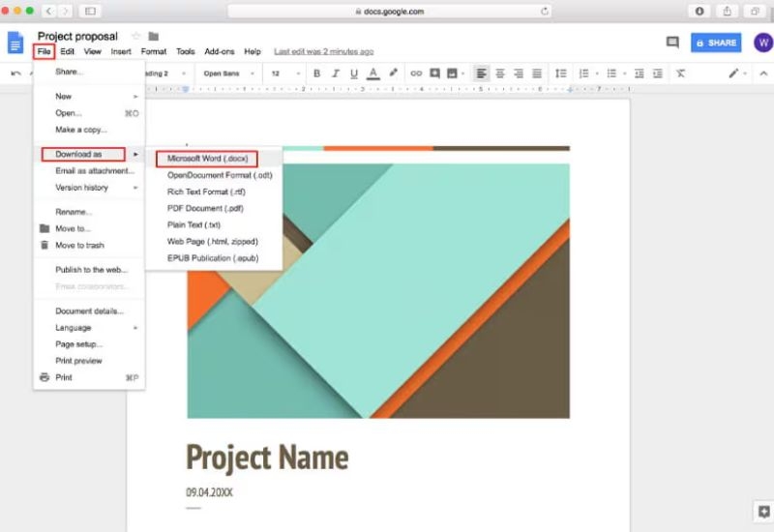Open the numbered list dropdown arrow
Screen dimensions: 774x532
pos(597,74)
